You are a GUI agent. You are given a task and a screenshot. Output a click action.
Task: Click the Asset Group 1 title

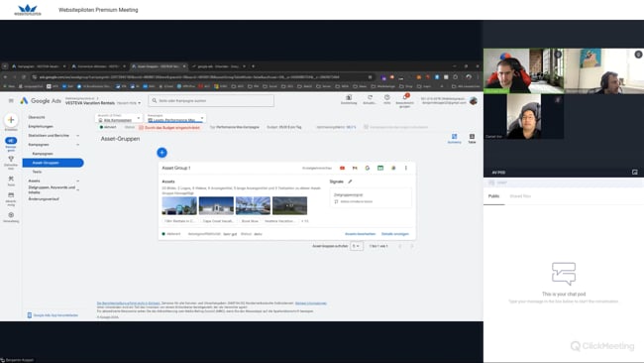(176, 169)
